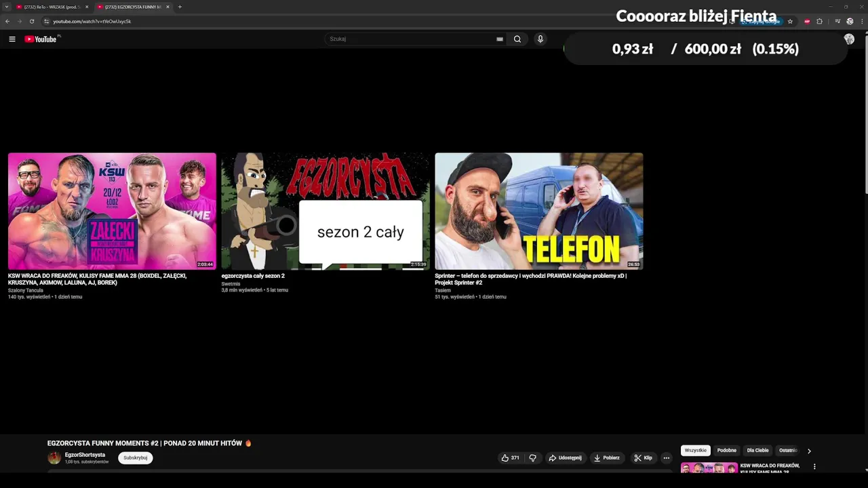Screen dimensions: 868x488
Task: Click the title KSW WRACA DO FREAKÓW, KULISY FAME MMA 28
Action: (x=97, y=279)
